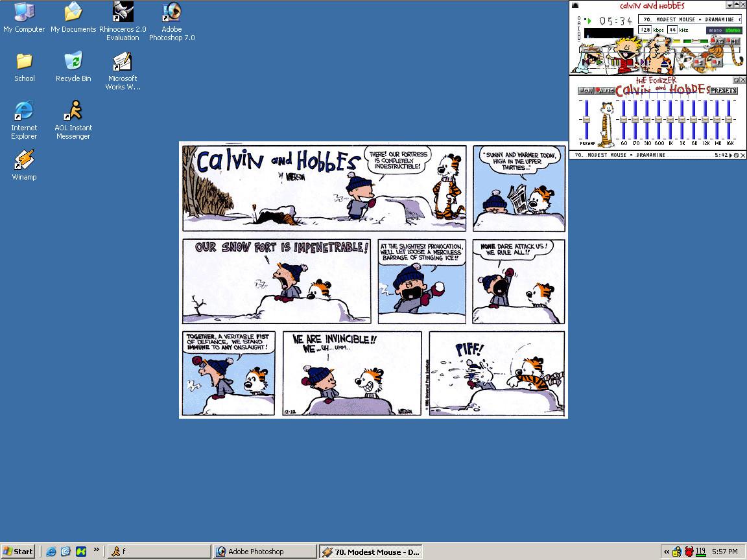This screenshot has height=560, width=747.
Task: Select the AOL Instant Messenger desktop shortcut
Action: [73, 120]
